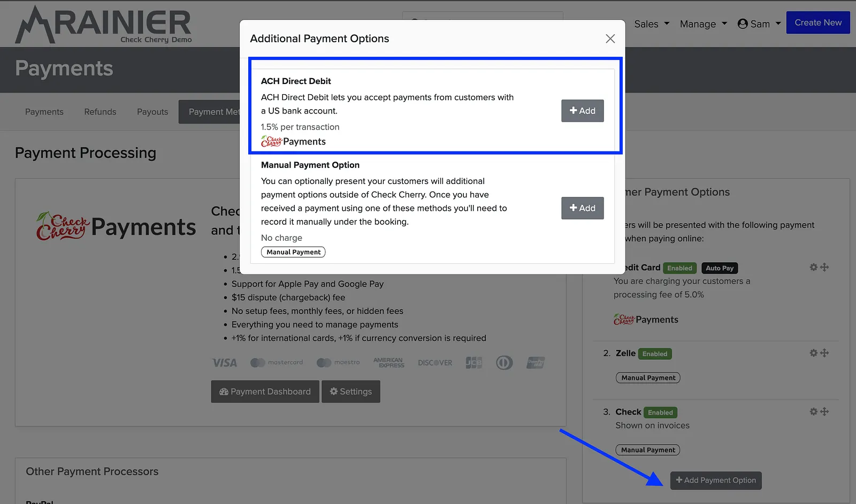Click the Maestro logo

pos(338,363)
